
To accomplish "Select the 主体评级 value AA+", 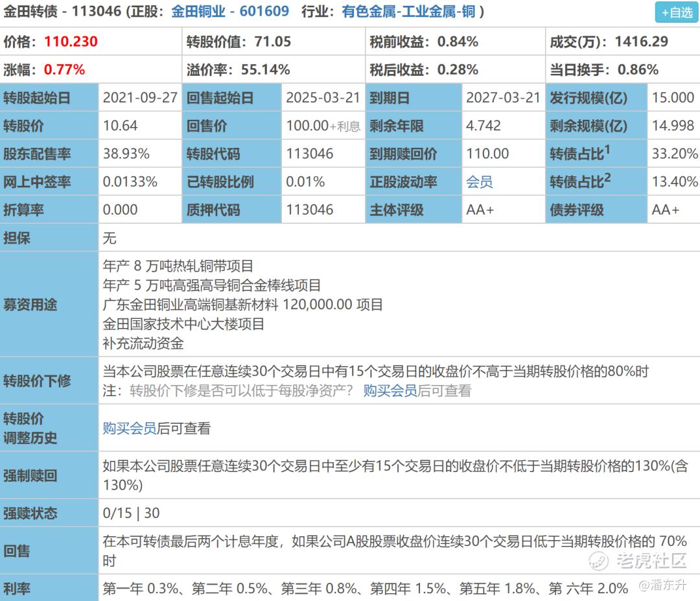I will [x=480, y=209].
